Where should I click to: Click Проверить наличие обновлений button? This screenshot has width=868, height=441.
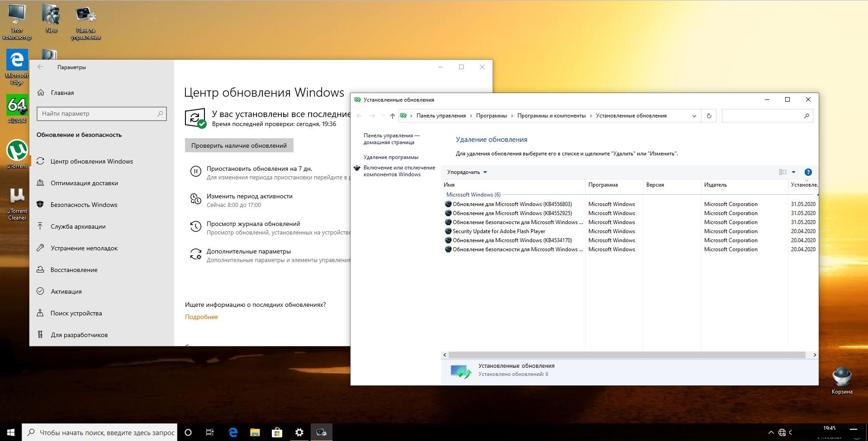pos(239,145)
